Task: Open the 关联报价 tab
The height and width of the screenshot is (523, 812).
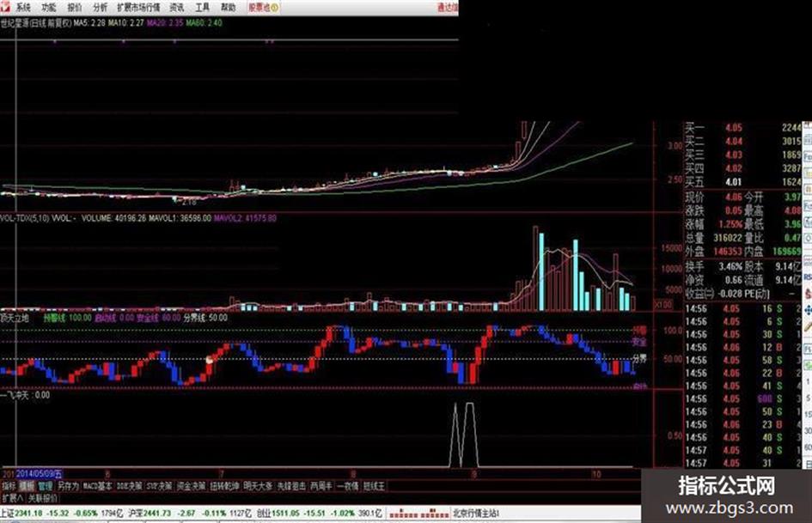Action: click(43, 498)
